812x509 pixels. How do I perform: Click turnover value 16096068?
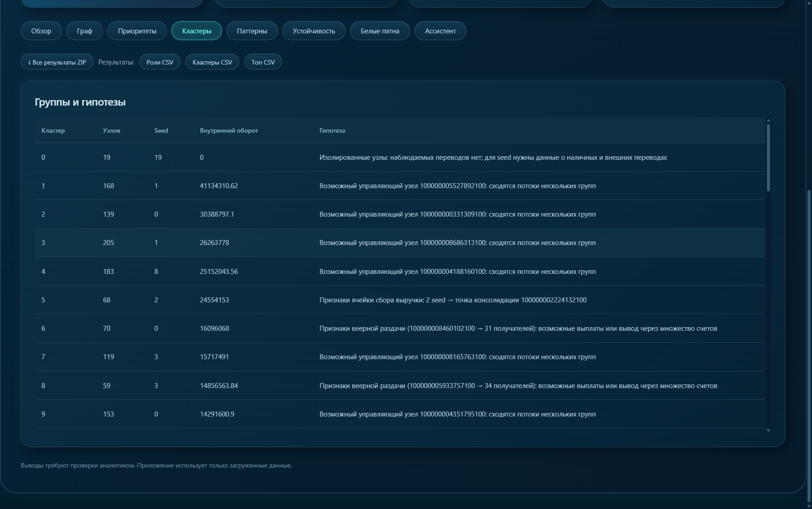(214, 329)
